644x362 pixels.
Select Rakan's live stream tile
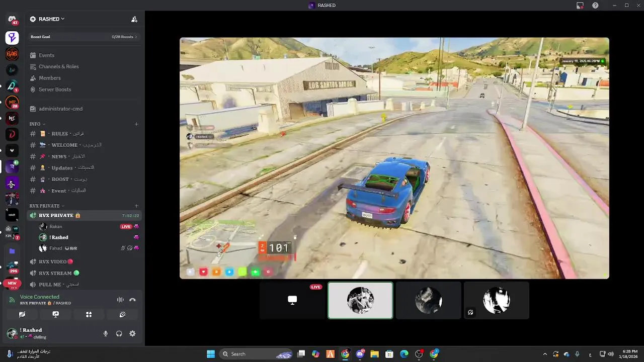click(x=292, y=300)
